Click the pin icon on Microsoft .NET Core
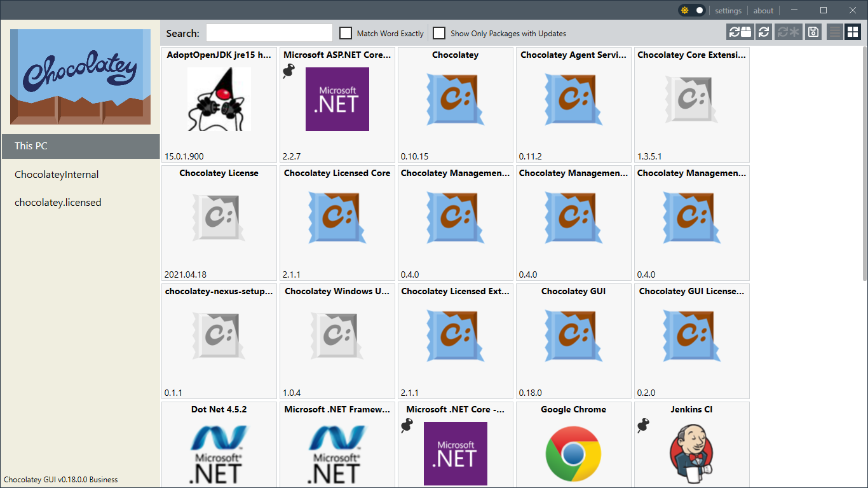The width and height of the screenshot is (868, 488). [x=407, y=426]
